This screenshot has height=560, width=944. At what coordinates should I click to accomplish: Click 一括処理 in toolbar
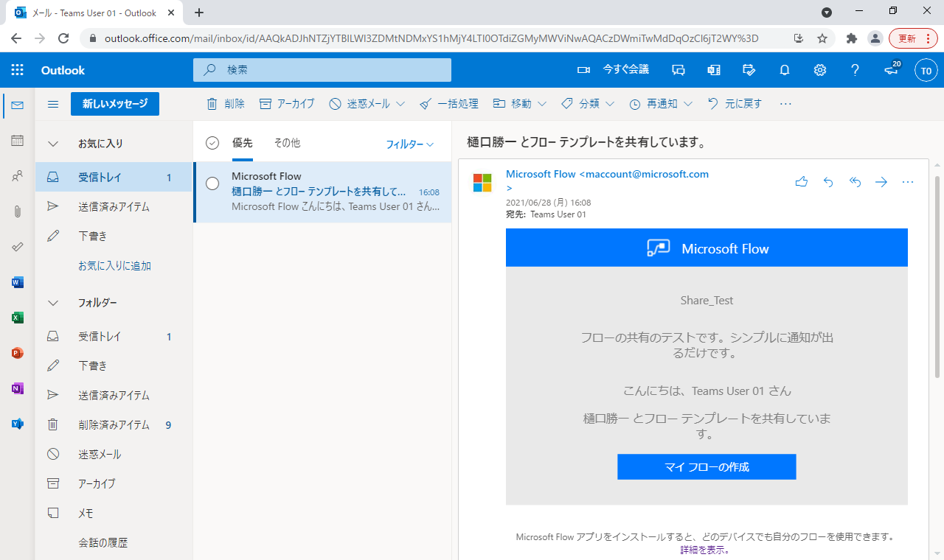[449, 104]
